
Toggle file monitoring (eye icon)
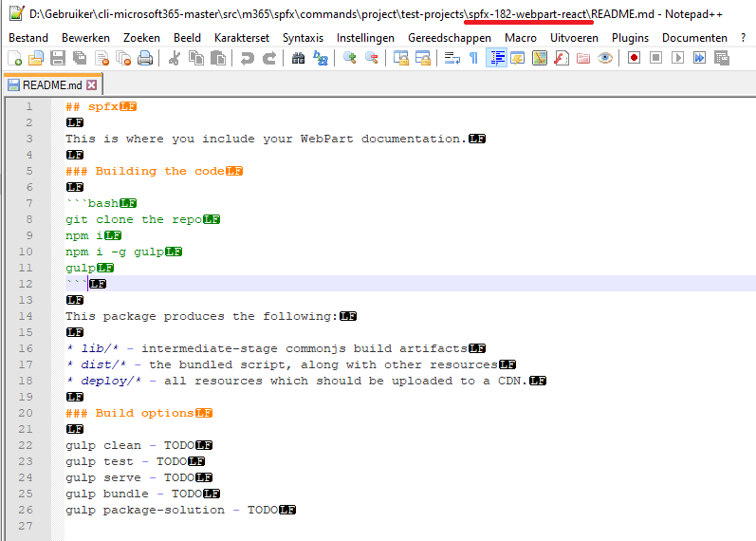[x=605, y=59]
